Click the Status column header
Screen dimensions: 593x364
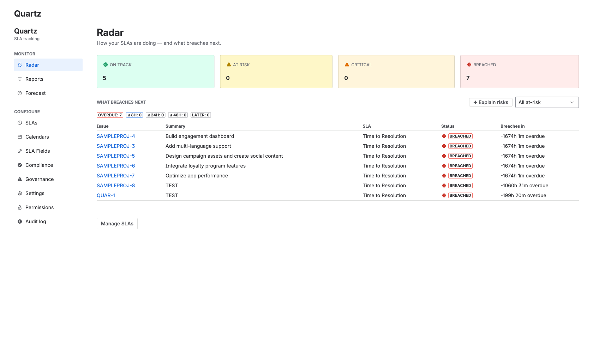(448, 126)
